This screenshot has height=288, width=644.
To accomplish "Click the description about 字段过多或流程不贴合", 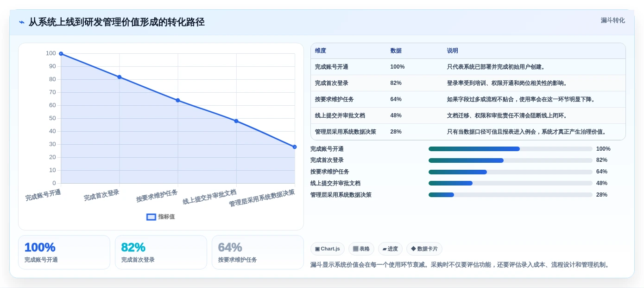I will click(521, 99).
